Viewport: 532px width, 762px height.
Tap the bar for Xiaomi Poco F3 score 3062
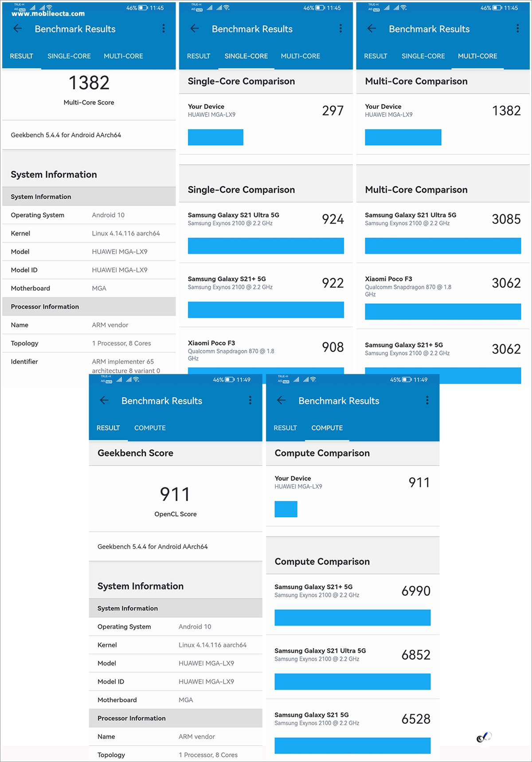click(x=443, y=311)
